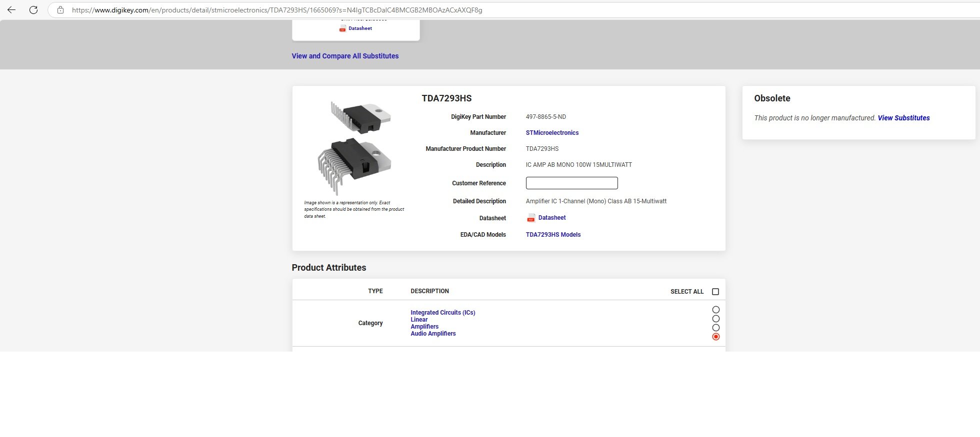Click the Category row label
This screenshot has width=980, height=437.
click(x=370, y=323)
